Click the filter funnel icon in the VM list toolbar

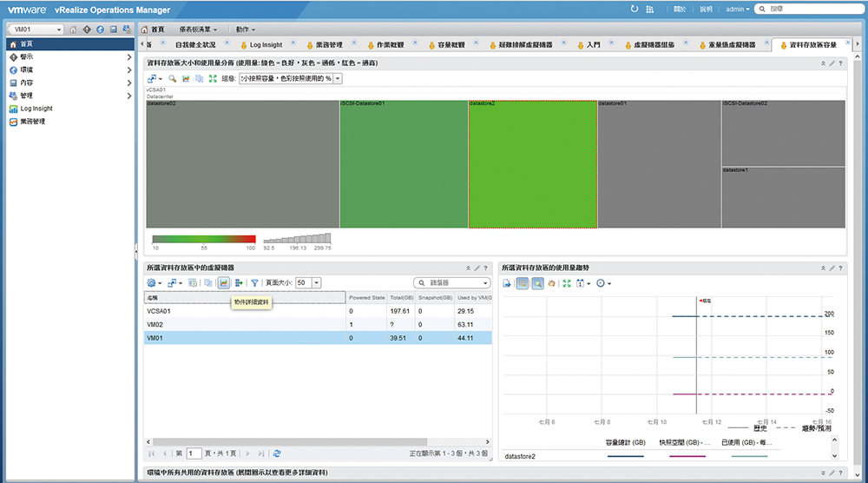point(254,283)
